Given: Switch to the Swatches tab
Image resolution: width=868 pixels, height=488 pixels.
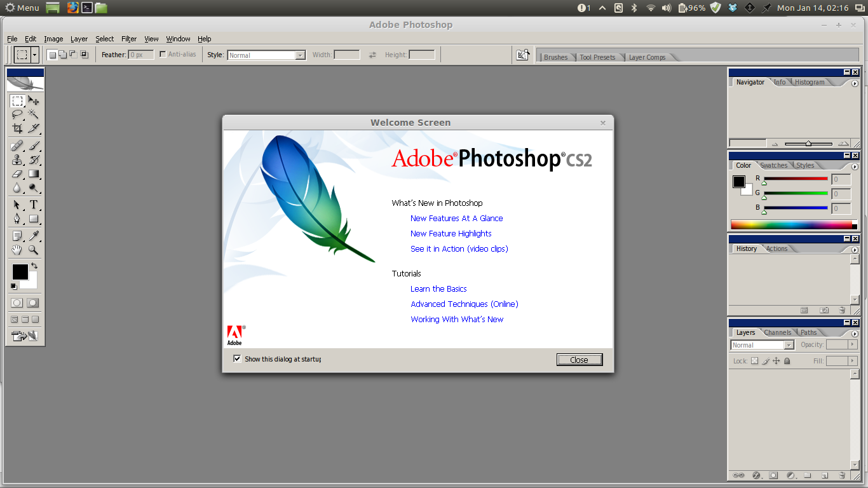Looking at the screenshot, I should click(773, 165).
